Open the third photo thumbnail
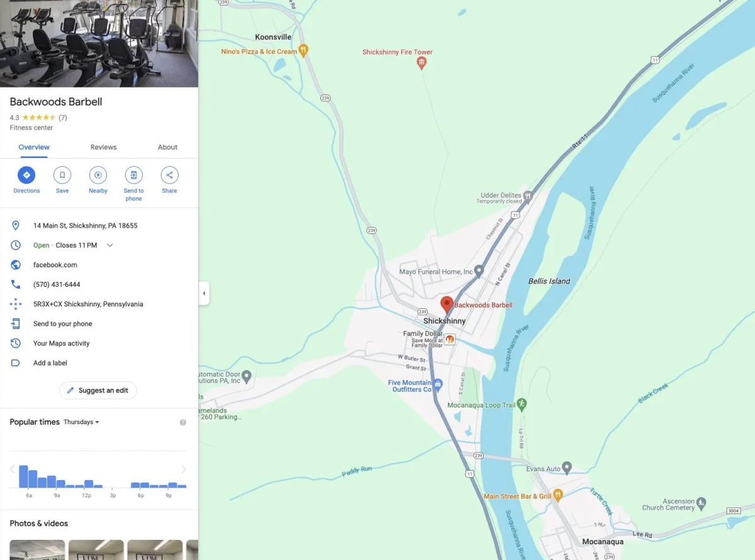Image resolution: width=755 pixels, height=560 pixels. coord(155,550)
